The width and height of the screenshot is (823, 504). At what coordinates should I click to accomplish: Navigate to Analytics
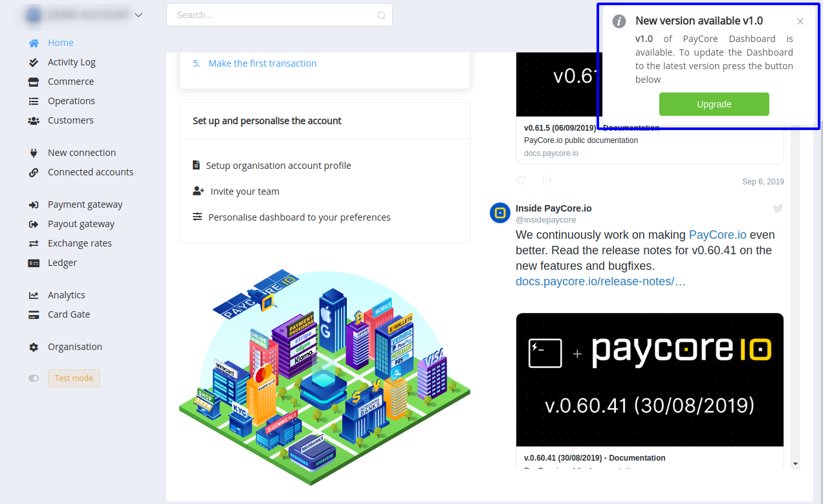67,295
